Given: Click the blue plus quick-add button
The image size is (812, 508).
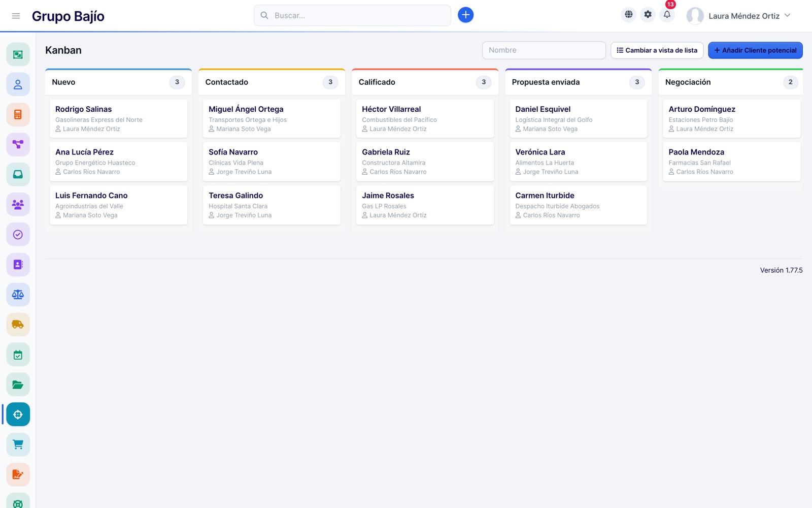Looking at the screenshot, I should (x=465, y=15).
